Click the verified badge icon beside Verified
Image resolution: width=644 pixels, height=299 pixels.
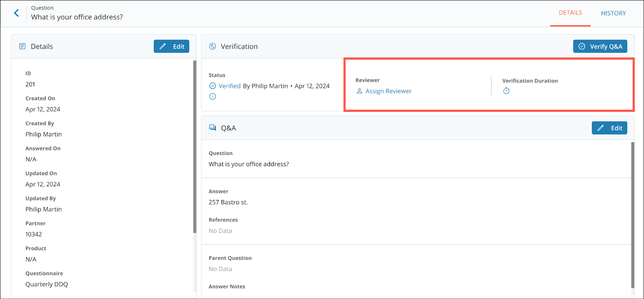click(x=213, y=86)
